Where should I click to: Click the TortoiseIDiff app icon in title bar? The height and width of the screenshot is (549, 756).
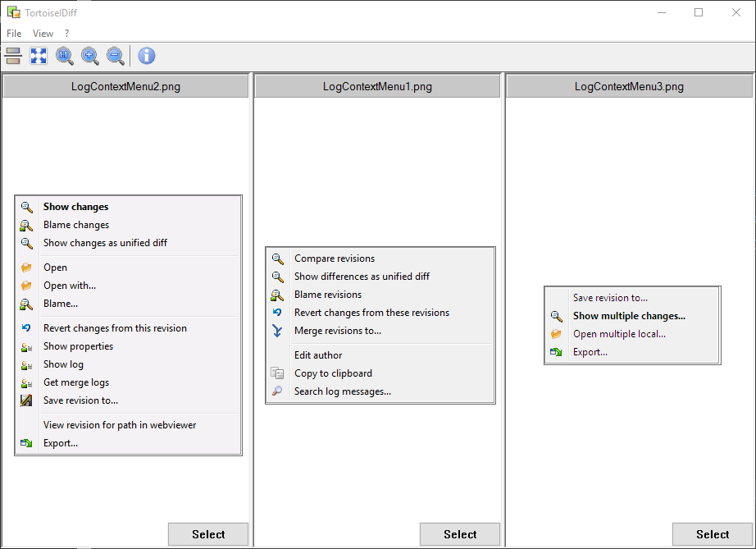[13, 12]
